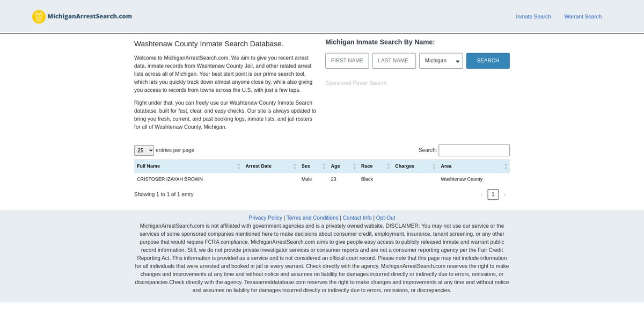Sort by Age column arrows
Viewport: 644px width, 333px height.
[354, 166]
